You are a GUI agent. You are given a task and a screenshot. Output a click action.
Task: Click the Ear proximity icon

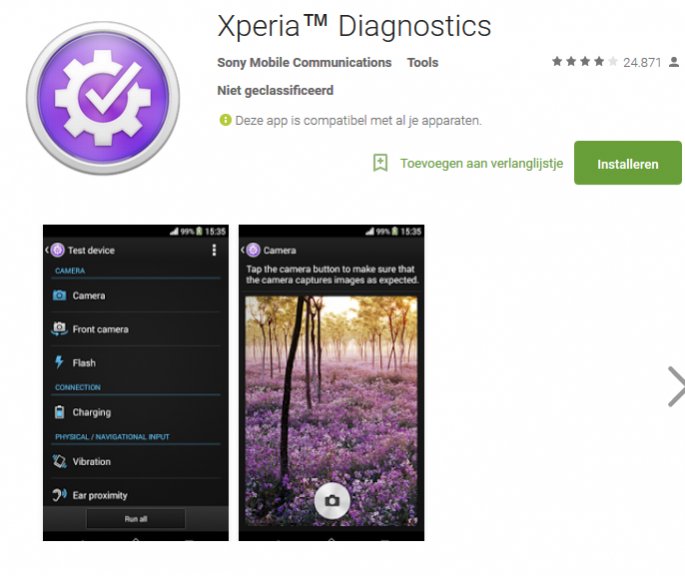(x=59, y=494)
